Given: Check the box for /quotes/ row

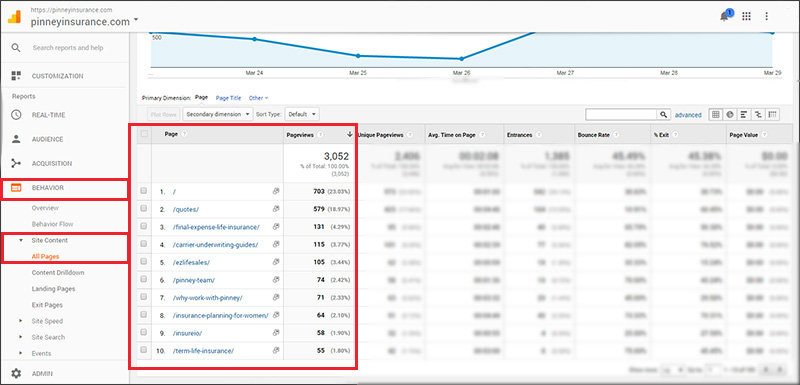Looking at the screenshot, I should point(144,209).
